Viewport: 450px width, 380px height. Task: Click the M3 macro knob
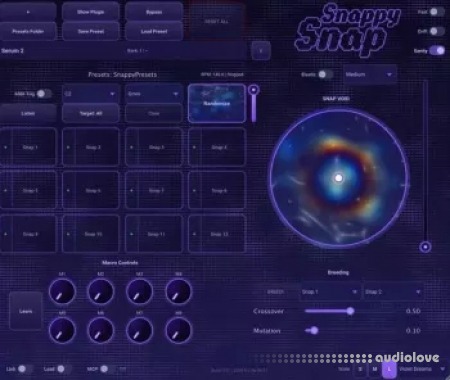pos(139,292)
